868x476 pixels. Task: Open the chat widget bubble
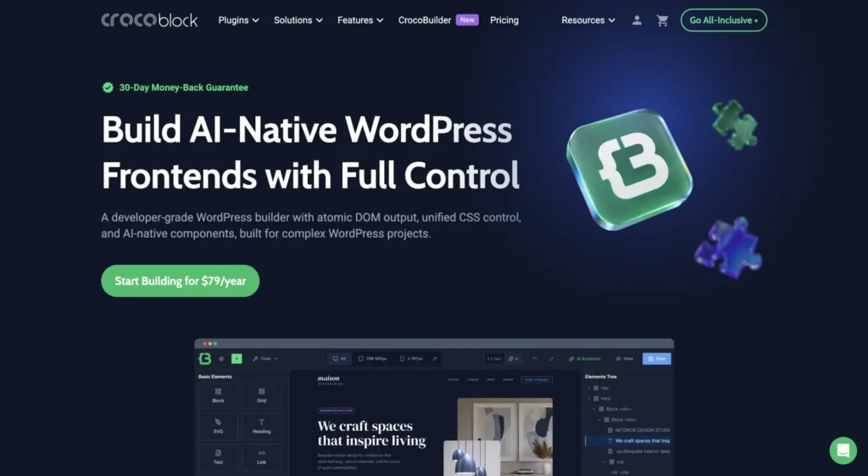[x=843, y=451]
